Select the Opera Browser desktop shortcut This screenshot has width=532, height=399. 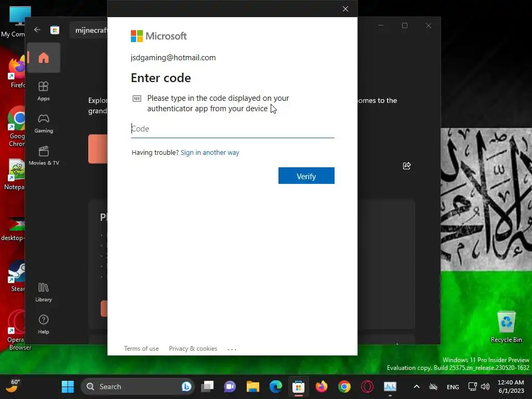(x=16, y=330)
